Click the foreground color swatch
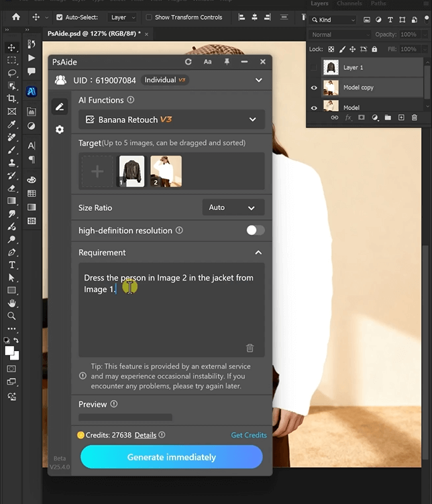 click(x=9, y=350)
